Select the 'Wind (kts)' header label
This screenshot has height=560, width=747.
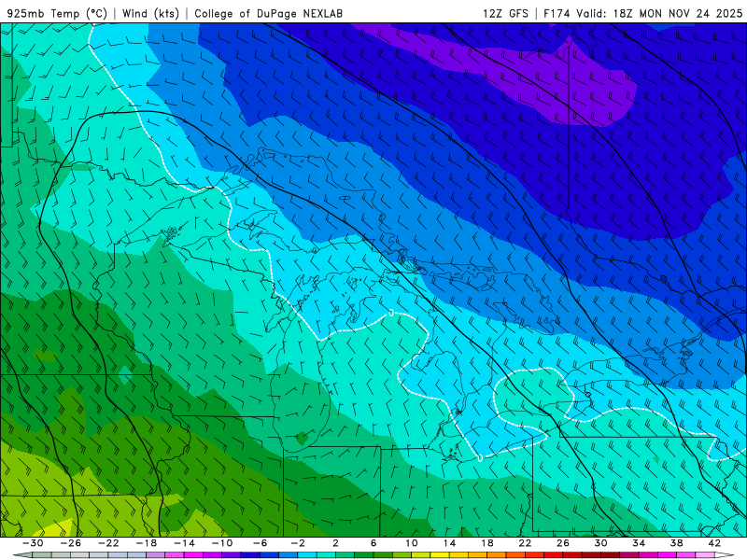150,13
